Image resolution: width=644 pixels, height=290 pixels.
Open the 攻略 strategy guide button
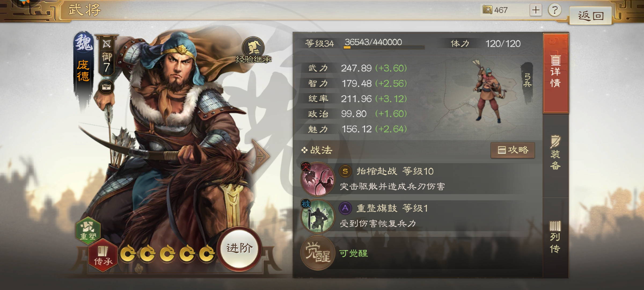[x=513, y=150]
